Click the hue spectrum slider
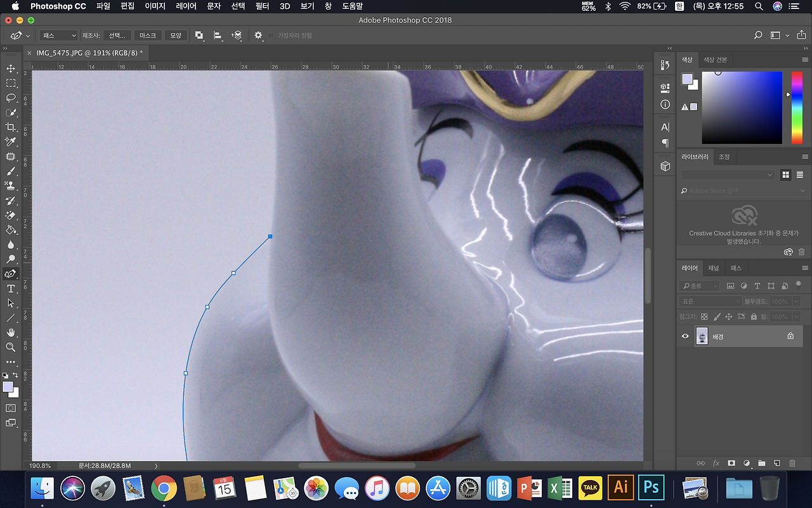The width and height of the screenshot is (812, 508). (796, 108)
